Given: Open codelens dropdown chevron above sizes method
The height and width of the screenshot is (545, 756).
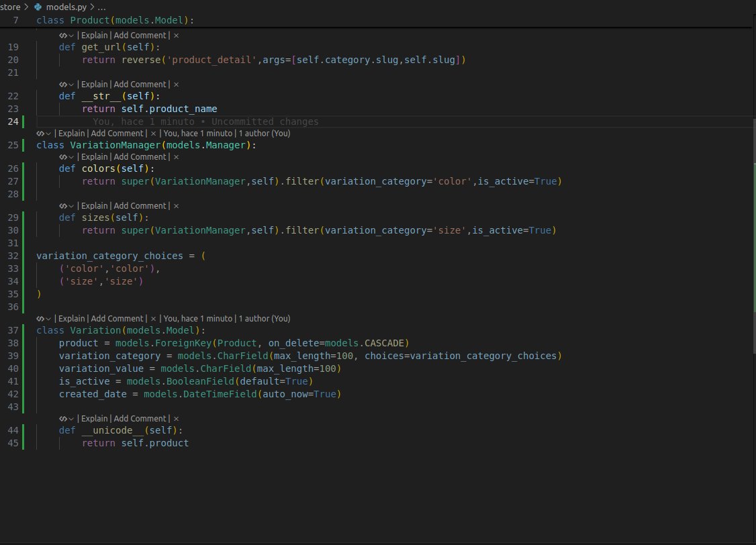Looking at the screenshot, I should [x=71, y=206].
